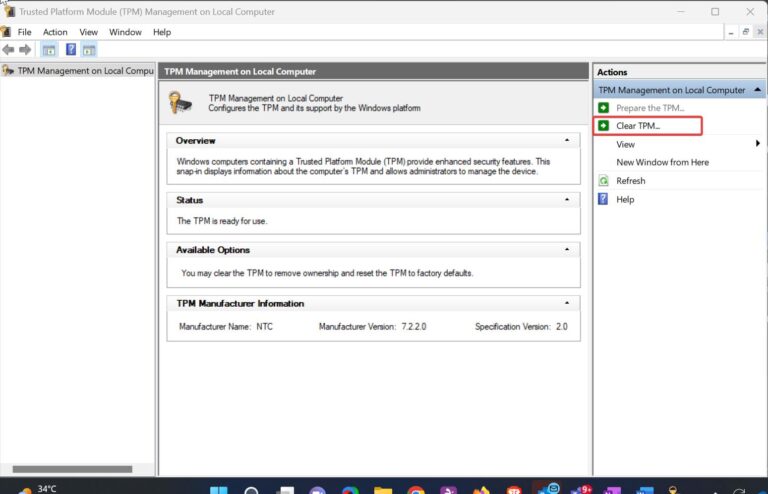Click the green Clear TPM arrow icon

603,126
